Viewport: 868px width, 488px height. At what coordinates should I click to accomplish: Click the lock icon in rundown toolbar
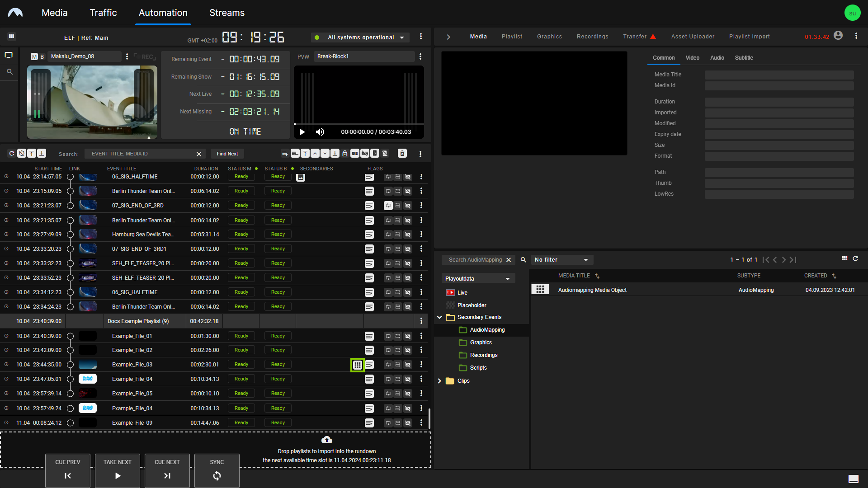pyautogui.click(x=345, y=154)
